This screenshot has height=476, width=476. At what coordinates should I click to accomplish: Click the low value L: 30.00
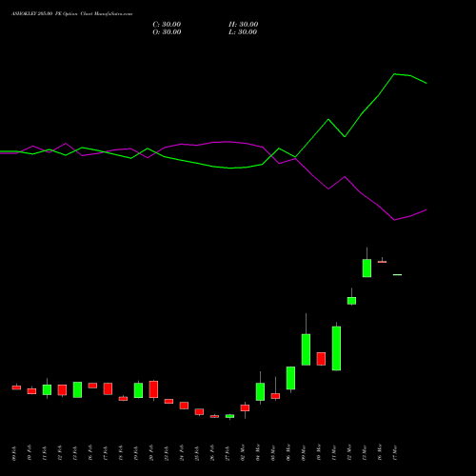coord(243,32)
